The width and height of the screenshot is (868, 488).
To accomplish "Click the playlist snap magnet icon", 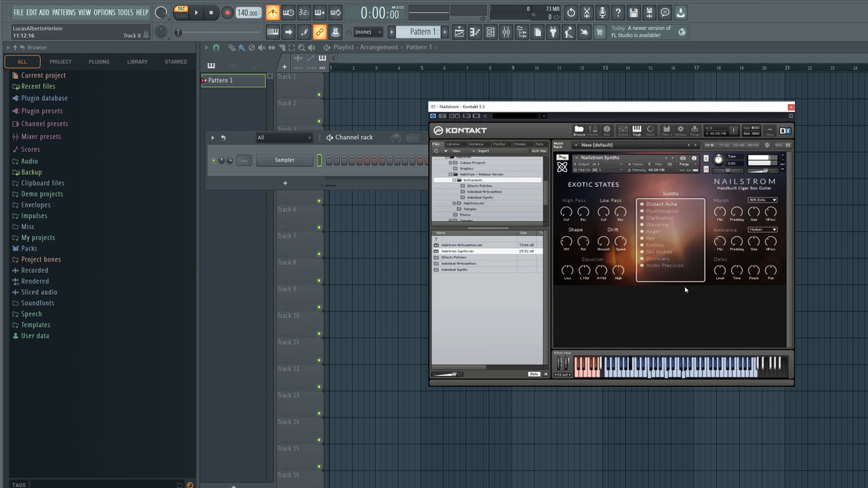I will (x=216, y=48).
